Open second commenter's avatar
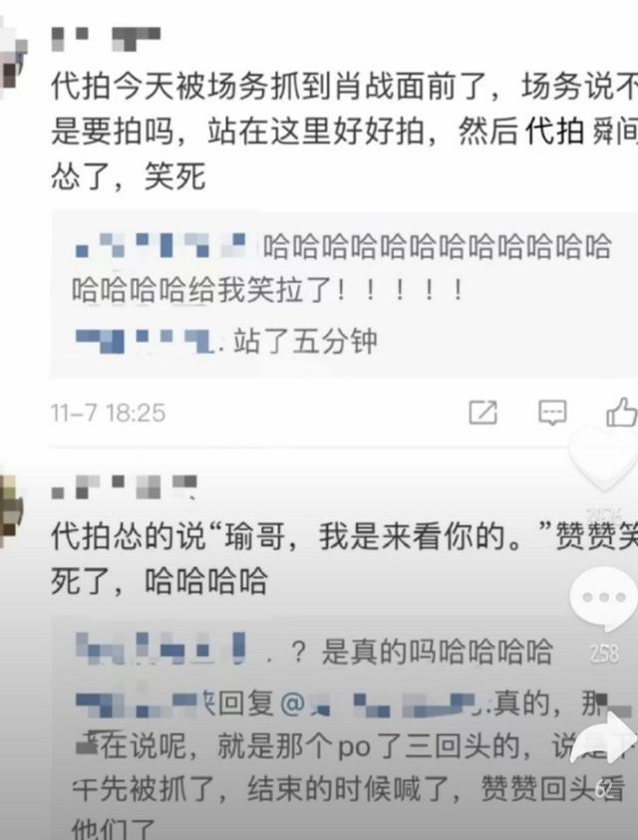The width and height of the screenshot is (638, 840). click(10, 506)
